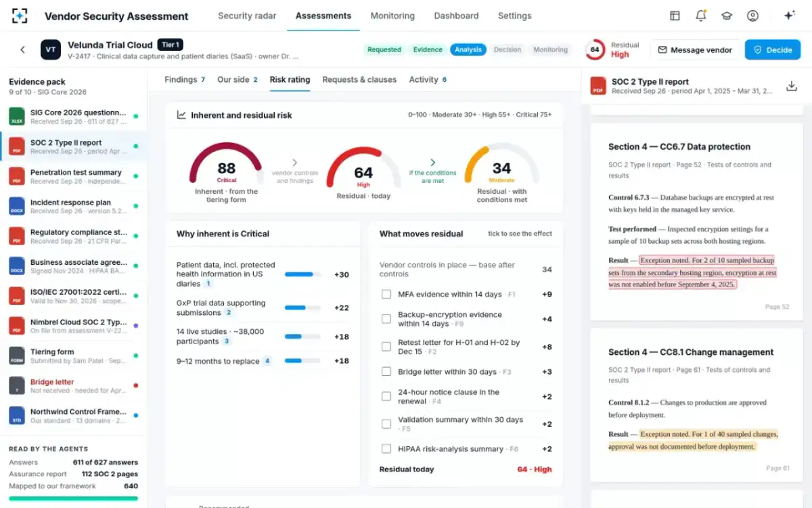Click the Tier 1 badge

coord(170,45)
